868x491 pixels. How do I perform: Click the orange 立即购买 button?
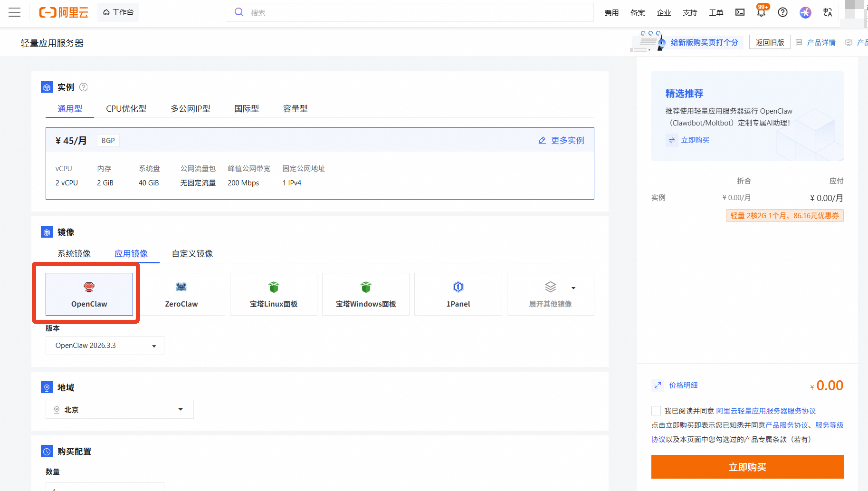[x=747, y=467]
